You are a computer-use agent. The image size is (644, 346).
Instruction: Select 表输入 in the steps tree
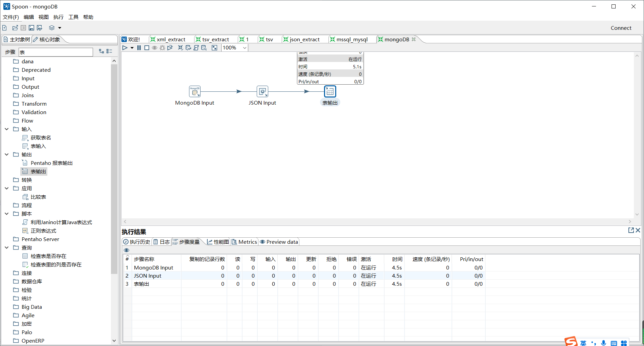(38, 146)
